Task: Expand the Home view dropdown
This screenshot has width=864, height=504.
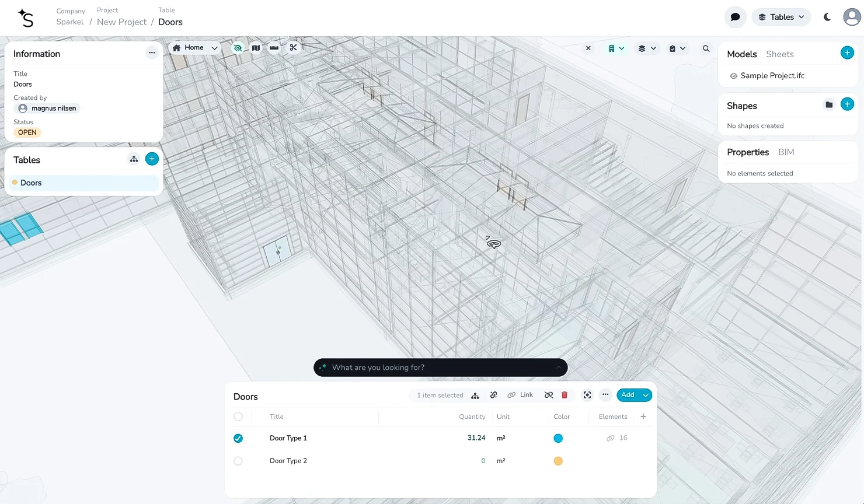Action: click(x=214, y=48)
